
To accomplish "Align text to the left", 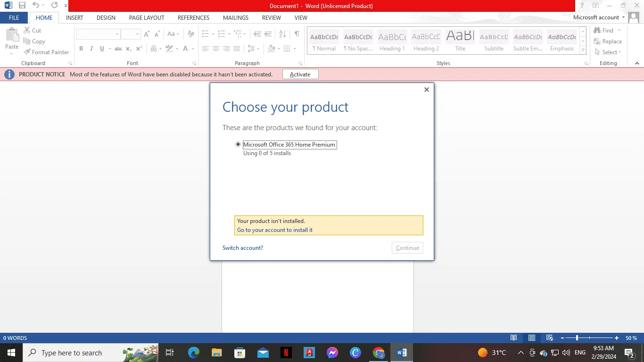I will [x=206, y=49].
